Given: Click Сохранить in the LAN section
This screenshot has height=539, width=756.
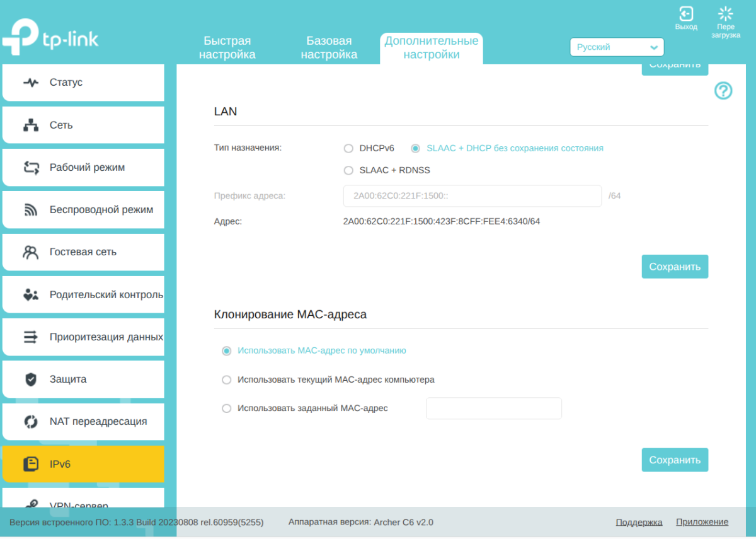Looking at the screenshot, I should (x=675, y=267).
